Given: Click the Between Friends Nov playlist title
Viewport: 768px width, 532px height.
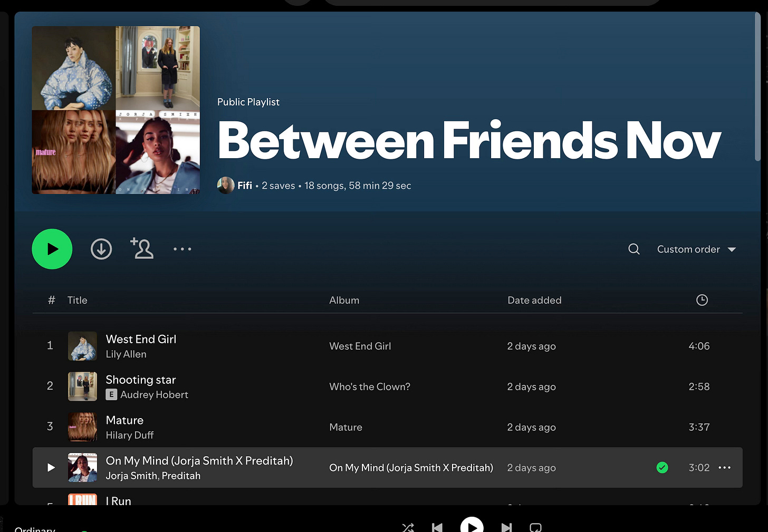Looking at the screenshot, I should click(x=469, y=140).
